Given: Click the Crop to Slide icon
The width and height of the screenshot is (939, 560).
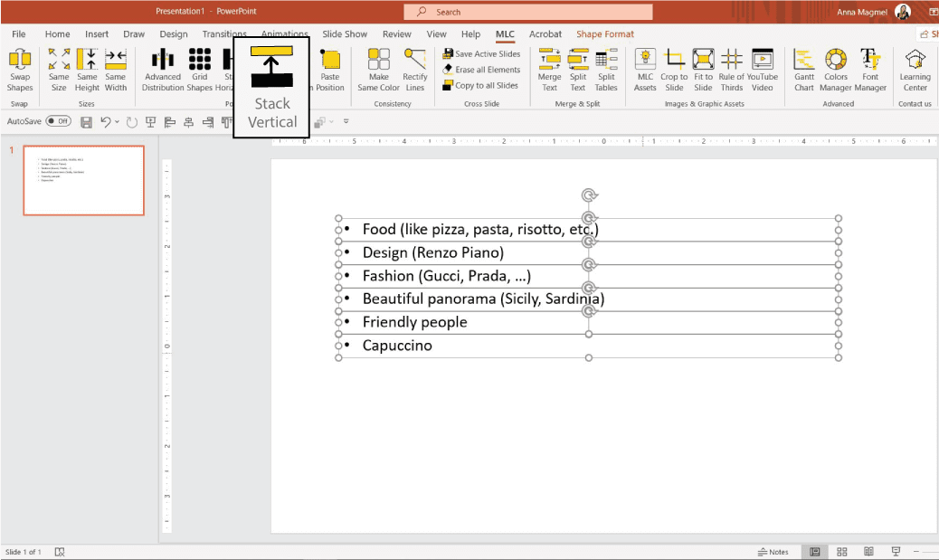Looking at the screenshot, I should pyautogui.click(x=674, y=68).
